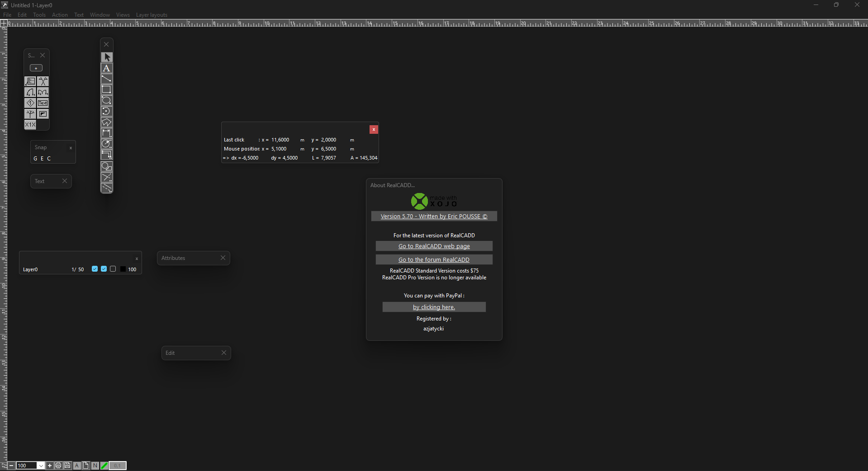The width and height of the screenshot is (868, 471).
Task: Open the Layer layouts menu
Action: click(152, 15)
